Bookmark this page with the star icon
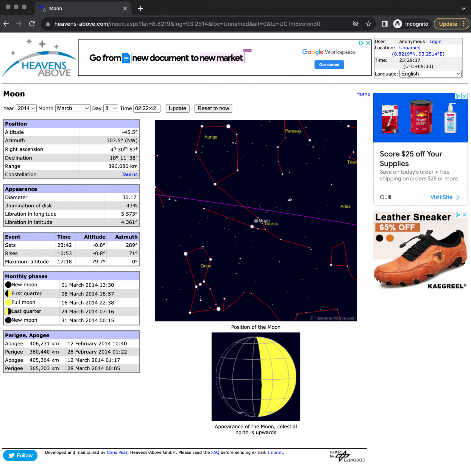 pos(369,24)
